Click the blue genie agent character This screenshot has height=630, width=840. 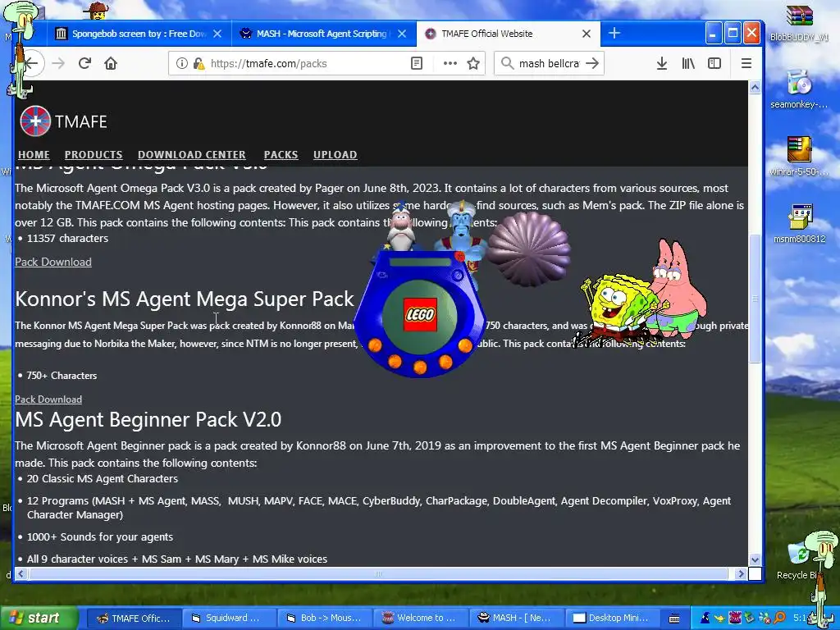462,231
